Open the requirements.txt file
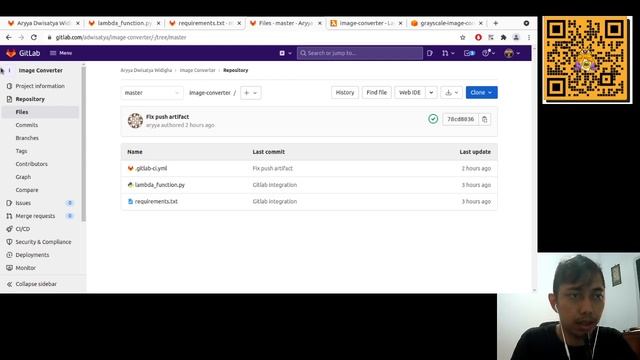This screenshot has width=640, height=360. (x=156, y=202)
